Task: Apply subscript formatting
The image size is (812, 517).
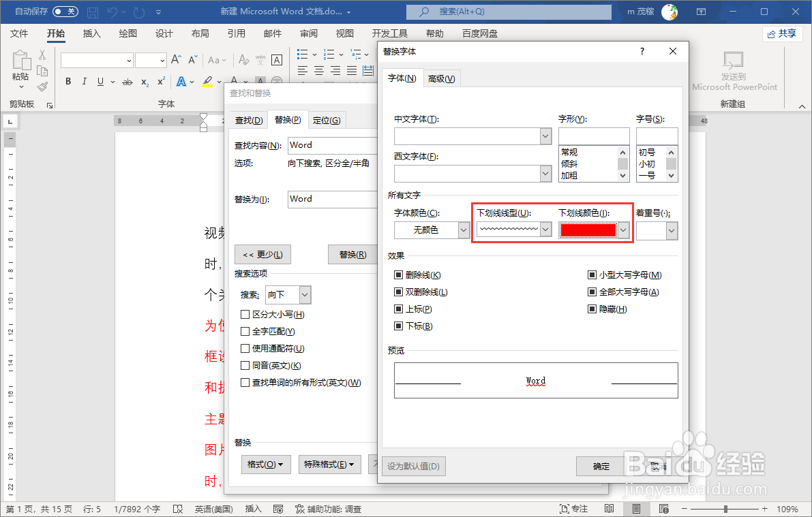Action: (x=145, y=82)
